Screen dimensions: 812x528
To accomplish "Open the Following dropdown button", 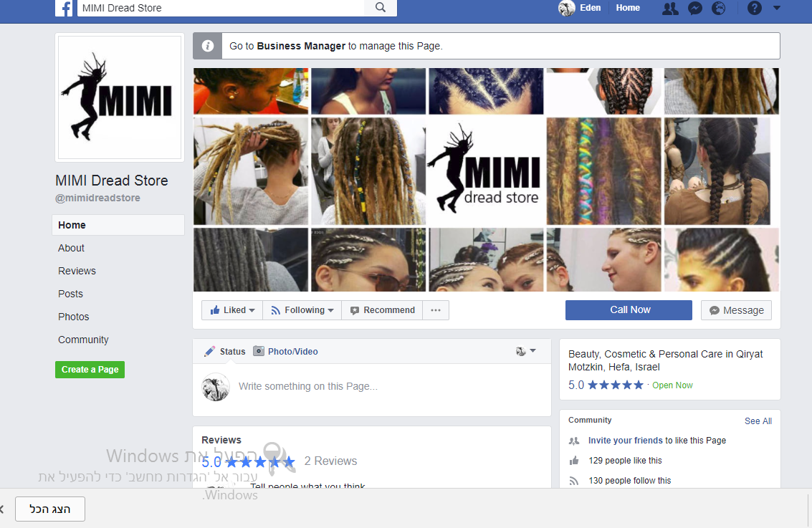I will click(x=302, y=310).
